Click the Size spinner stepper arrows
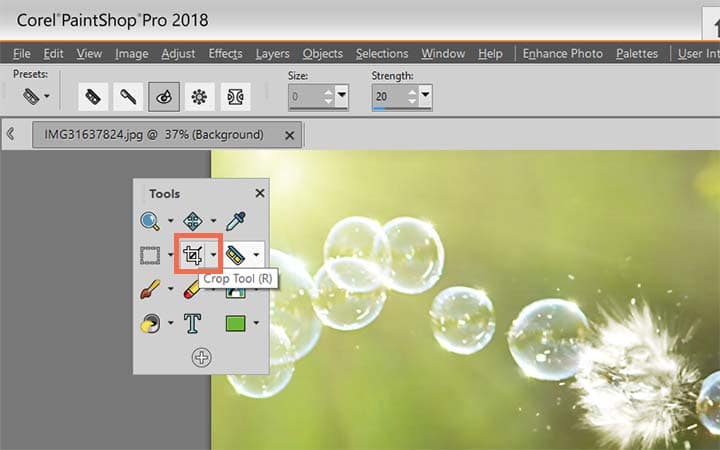This screenshot has width=720, height=450. coord(329,96)
